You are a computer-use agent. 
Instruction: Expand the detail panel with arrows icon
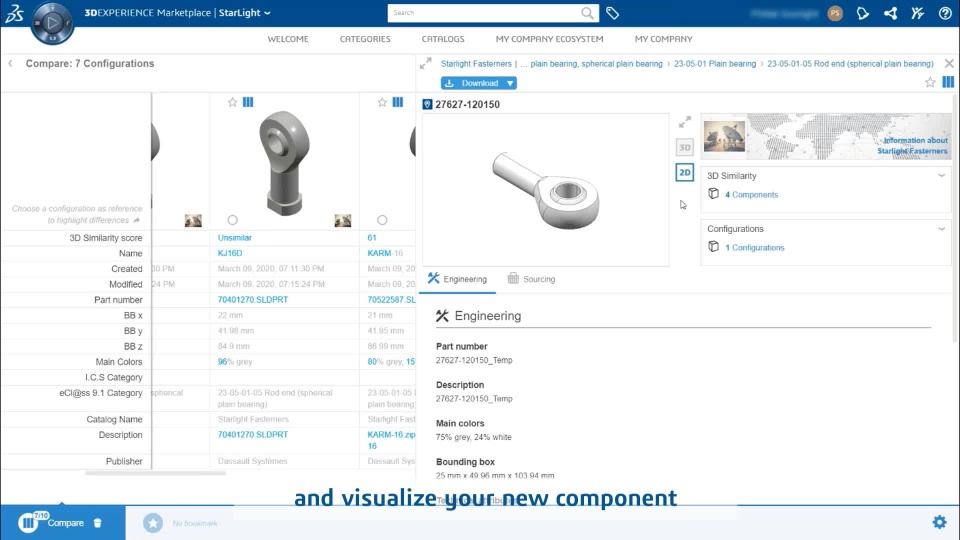point(426,63)
